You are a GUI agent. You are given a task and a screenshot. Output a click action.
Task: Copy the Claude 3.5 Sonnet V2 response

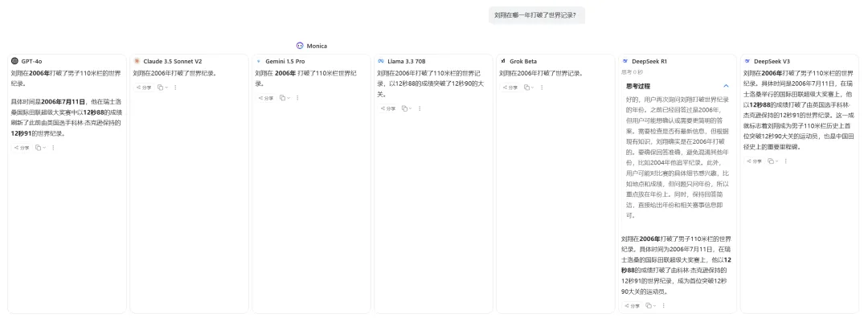tap(160, 88)
